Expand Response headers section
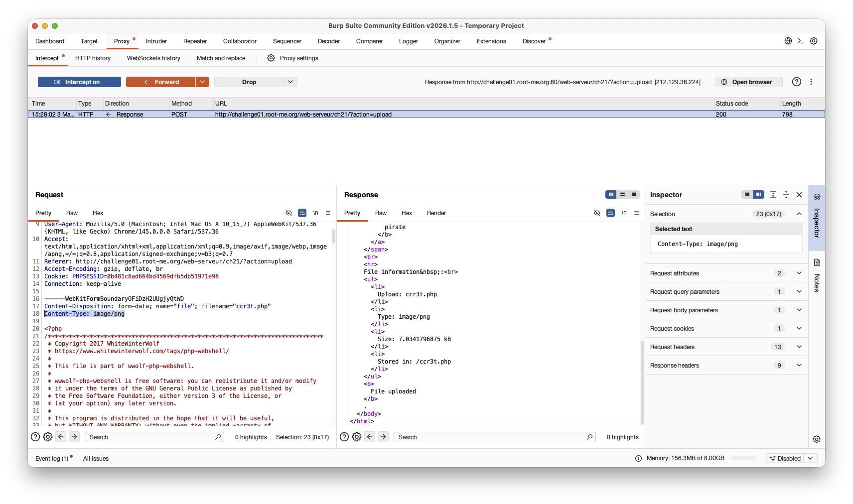853x504 pixels. (799, 365)
